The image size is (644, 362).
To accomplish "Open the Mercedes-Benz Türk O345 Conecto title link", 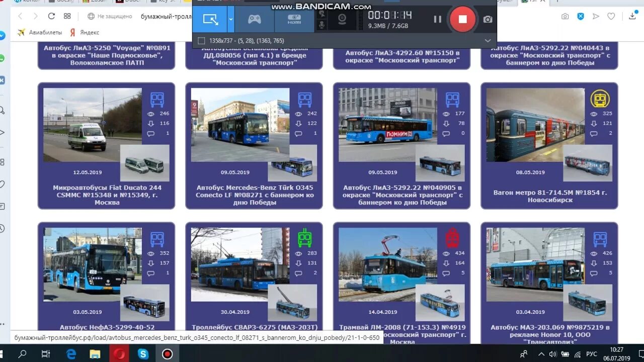I will pos(255,195).
